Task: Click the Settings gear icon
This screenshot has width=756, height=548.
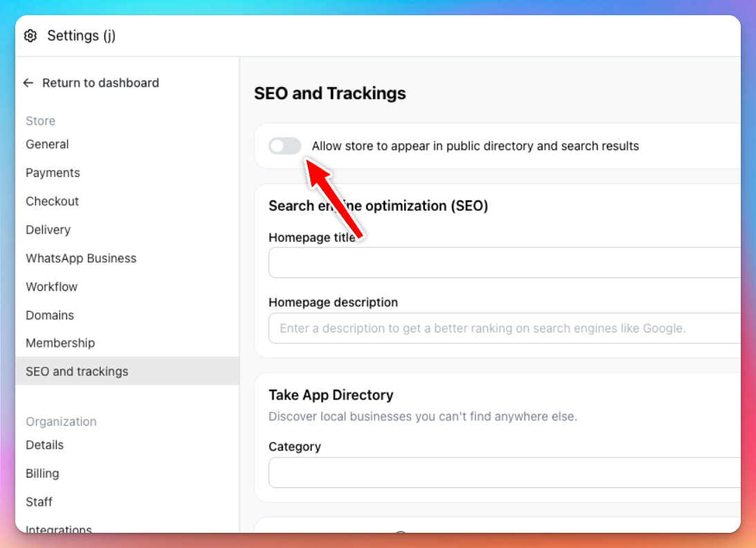Action: tap(30, 36)
